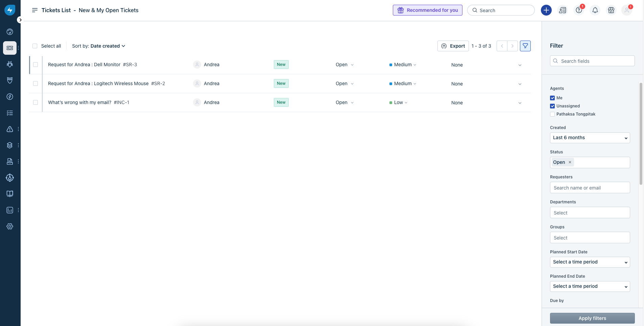
Task: Open the Analytics panel from the sidebar
Action: [10, 210]
